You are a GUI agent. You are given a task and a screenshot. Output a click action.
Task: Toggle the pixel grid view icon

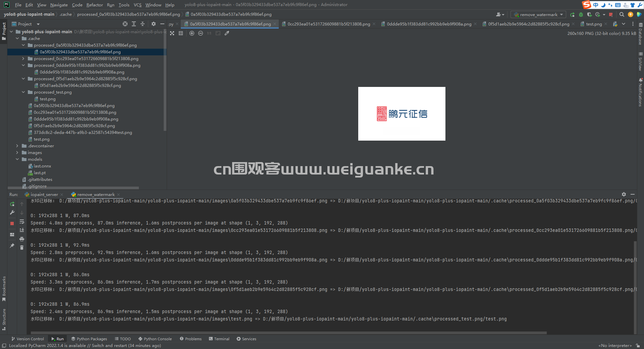coord(181,33)
